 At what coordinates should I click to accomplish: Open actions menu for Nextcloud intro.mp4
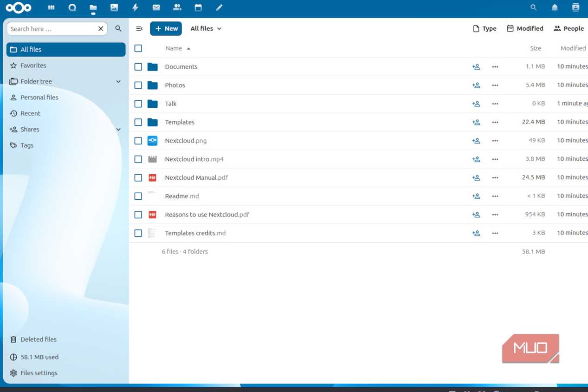(495, 159)
